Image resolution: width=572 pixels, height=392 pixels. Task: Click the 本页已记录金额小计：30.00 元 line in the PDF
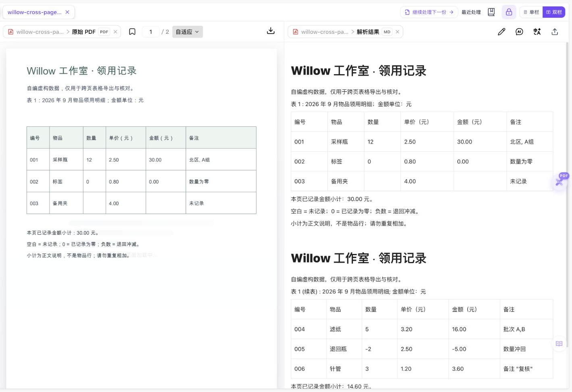click(63, 233)
